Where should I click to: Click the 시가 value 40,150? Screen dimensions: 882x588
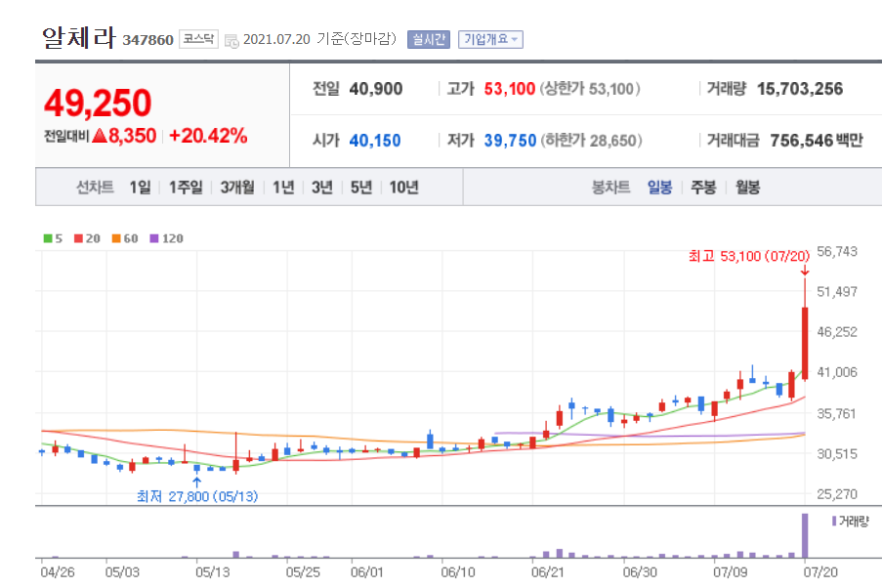(375, 141)
